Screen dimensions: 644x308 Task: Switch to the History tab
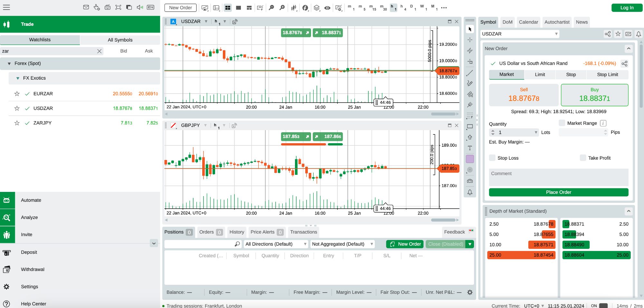click(237, 232)
